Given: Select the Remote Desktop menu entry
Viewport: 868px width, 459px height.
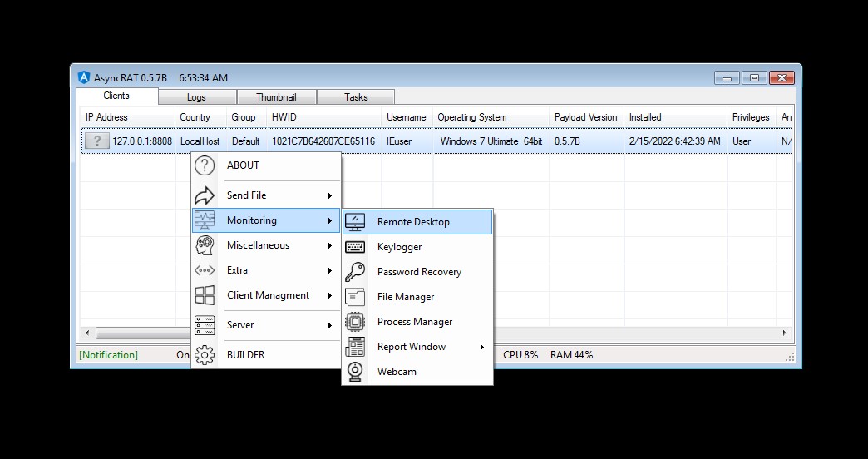Looking at the screenshot, I should pyautogui.click(x=413, y=222).
